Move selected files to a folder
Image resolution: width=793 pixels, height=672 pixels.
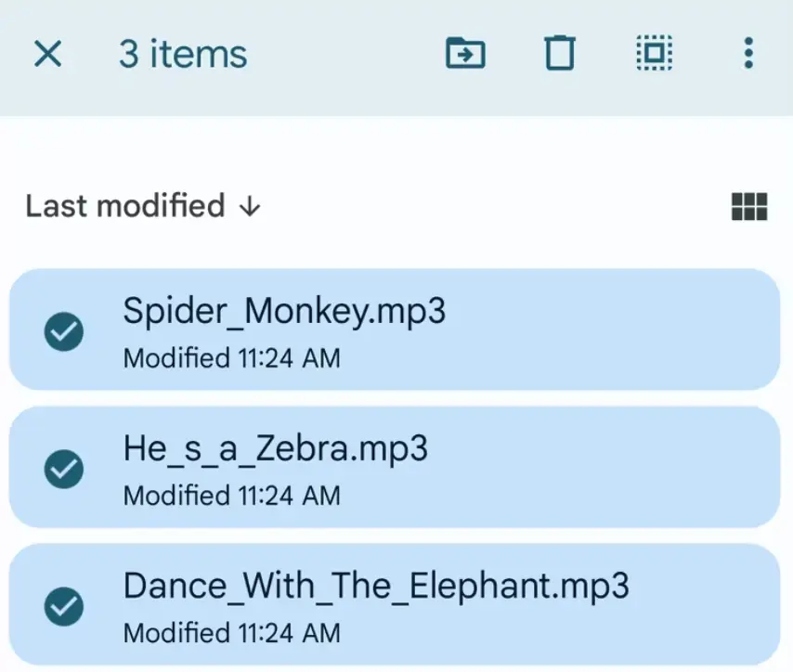[x=465, y=54]
